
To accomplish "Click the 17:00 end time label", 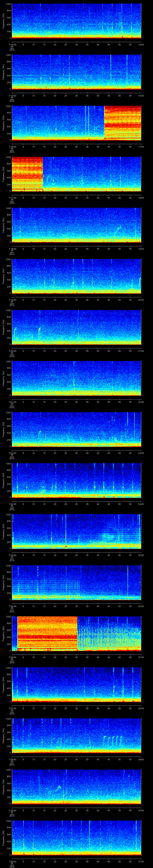I will pos(141,147).
